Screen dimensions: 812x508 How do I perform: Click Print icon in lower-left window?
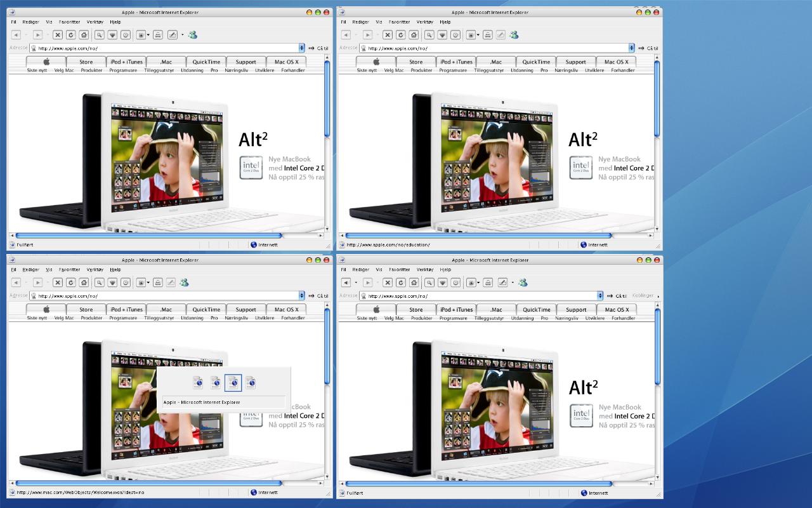pos(158,283)
